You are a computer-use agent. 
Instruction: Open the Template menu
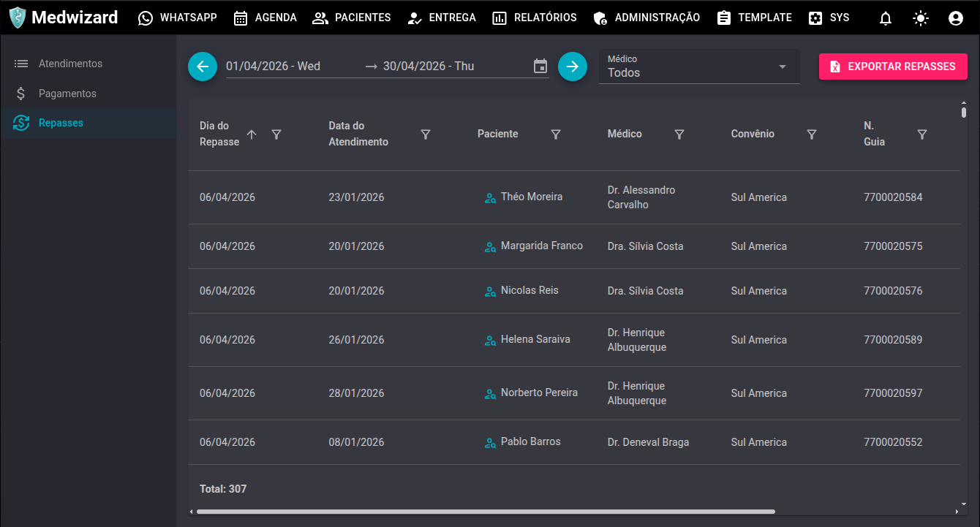coord(755,18)
